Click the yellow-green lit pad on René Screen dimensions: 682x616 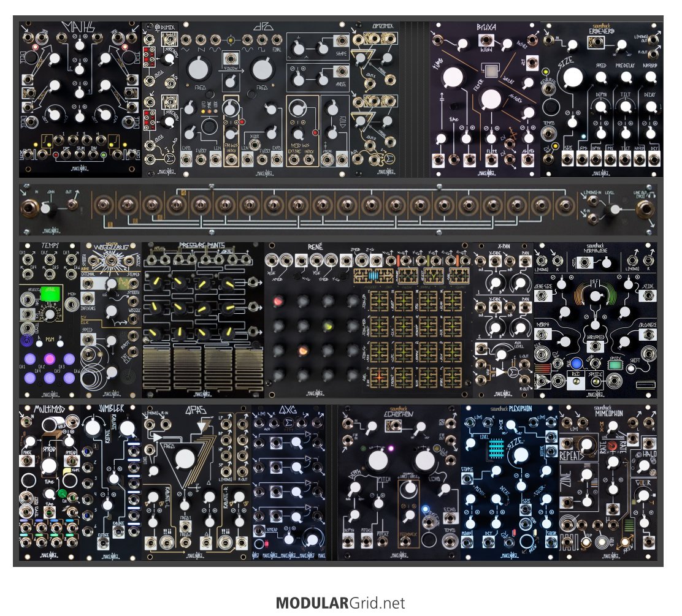click(x=328, y=325)
